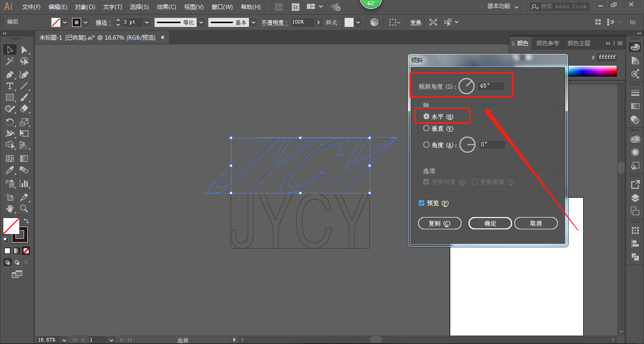Open the Stroke panel icon

[x=635, y=92]
